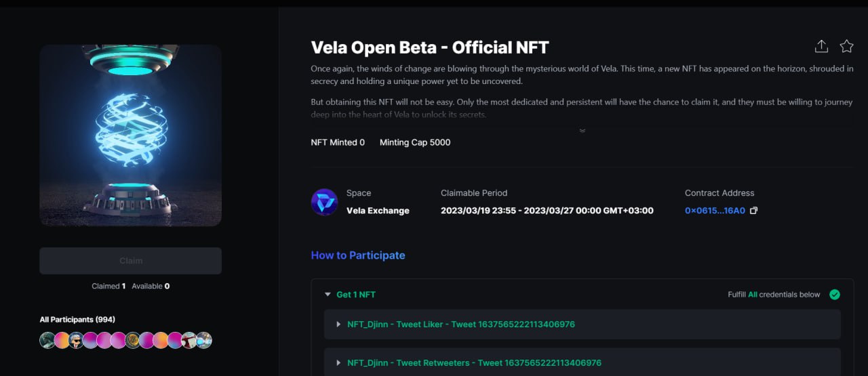Open the 0x0615...16A0 contract address link
This screenshot has height=376, width=868.
[715, 211]
